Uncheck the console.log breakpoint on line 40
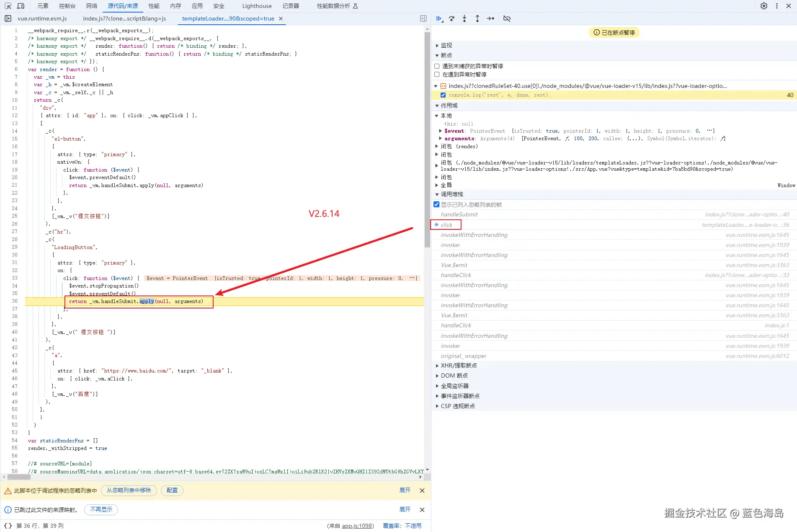Image resolution: width=797 pixels, height=532 pixels. [x=443, y=95]
